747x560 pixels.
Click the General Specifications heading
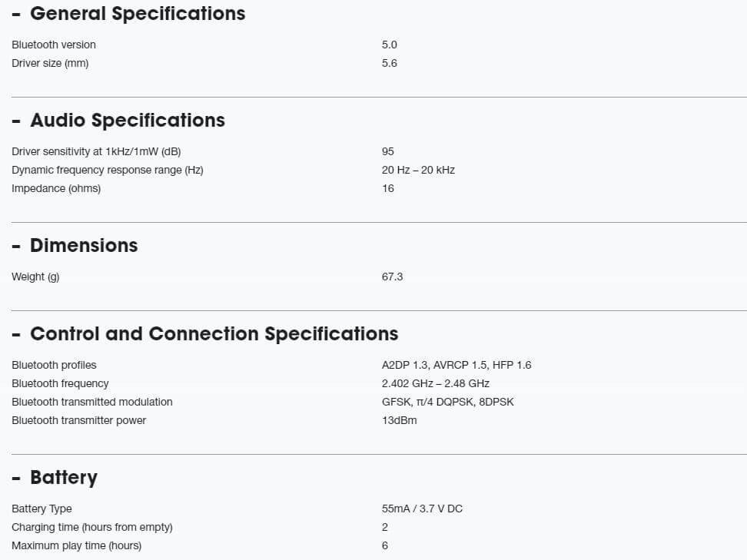(x=138, y=14)
